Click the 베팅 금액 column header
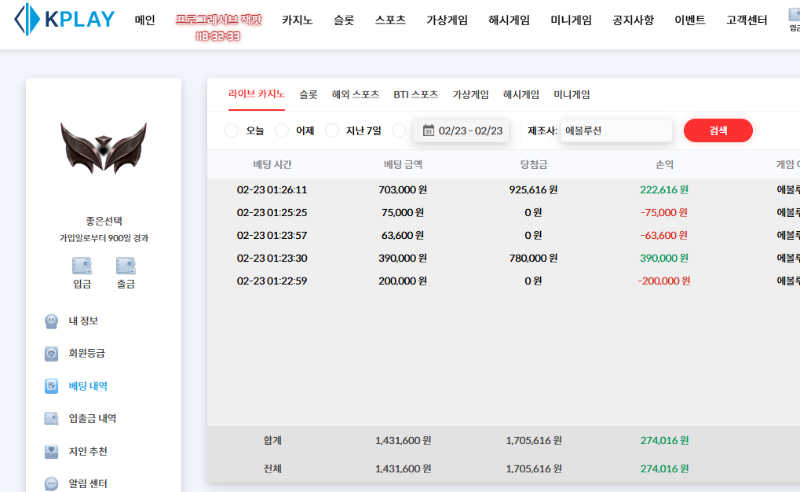This screenshot has height=492, width=800. point(403,164)
